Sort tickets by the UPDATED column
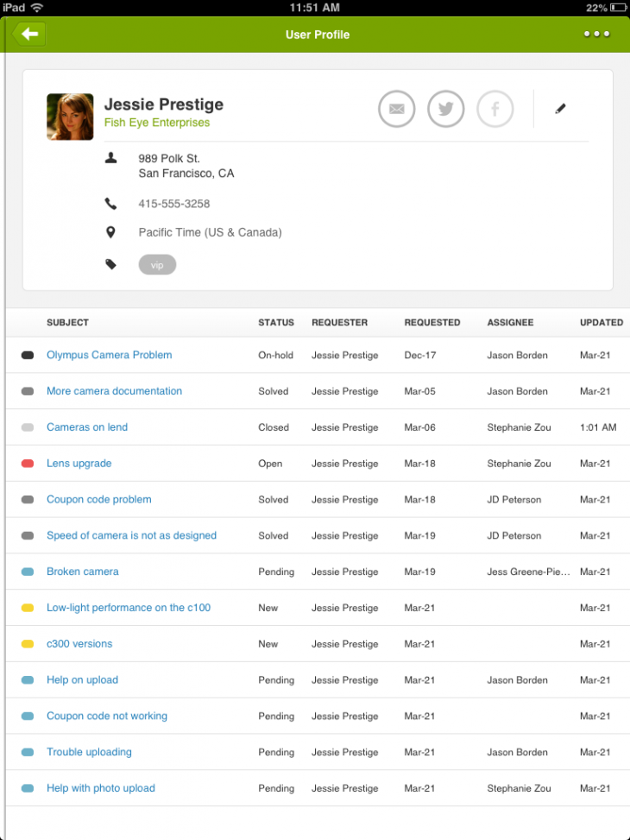This screenshot has height=840, width=630. pos(601,322)
